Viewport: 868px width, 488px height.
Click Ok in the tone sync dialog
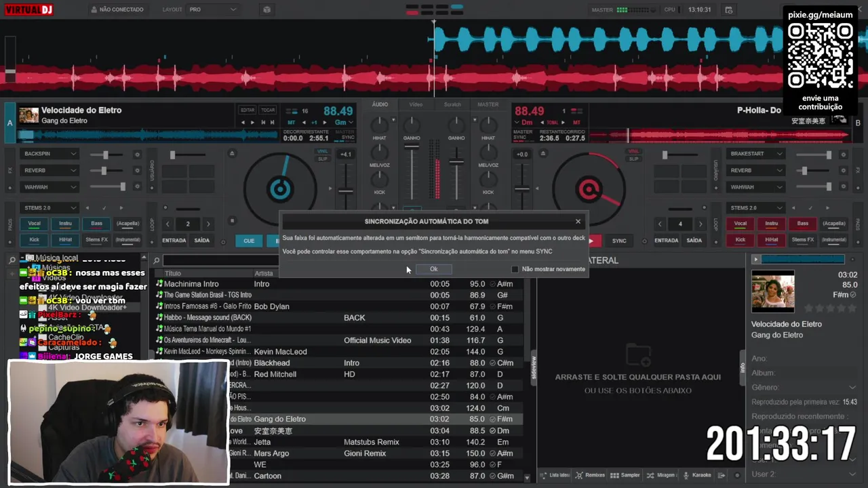(x=433, y=269)
